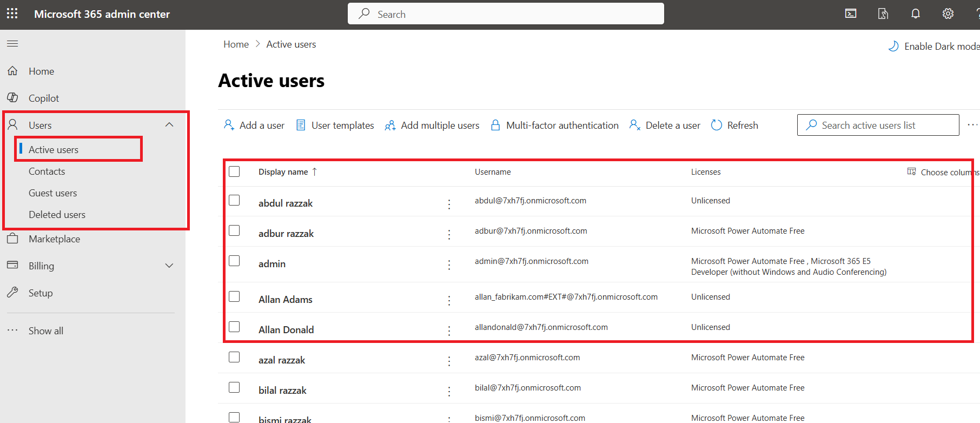Tick the select-all checkbox in header
This screenshot has height=423, width=980.
(x=234, y=171)
